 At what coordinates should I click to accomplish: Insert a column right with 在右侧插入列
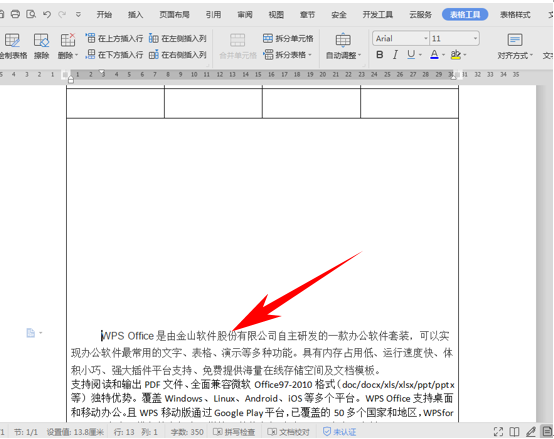pyautogui.click(x=178, y=54)
